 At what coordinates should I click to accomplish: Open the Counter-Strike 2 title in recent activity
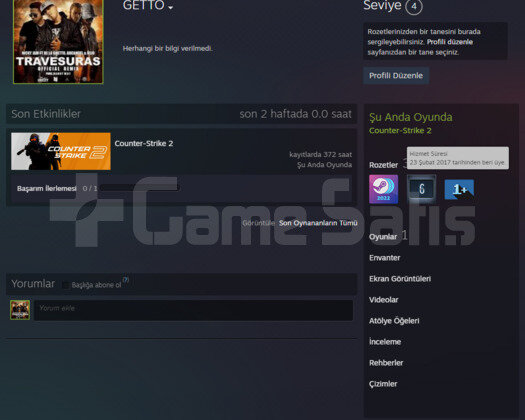click(x=144, y=143)
